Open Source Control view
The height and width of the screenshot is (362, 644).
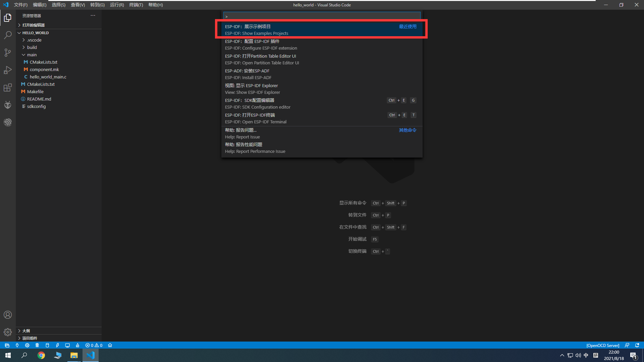coord(7,52)
